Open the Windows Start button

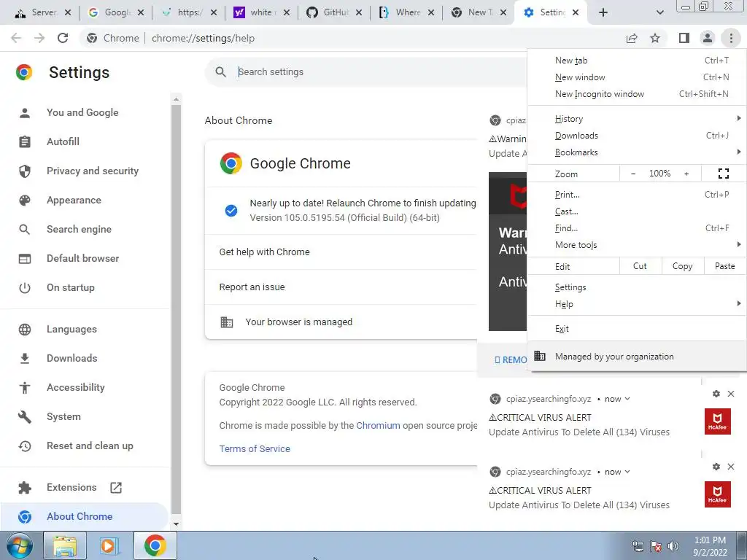click(19, 545)
